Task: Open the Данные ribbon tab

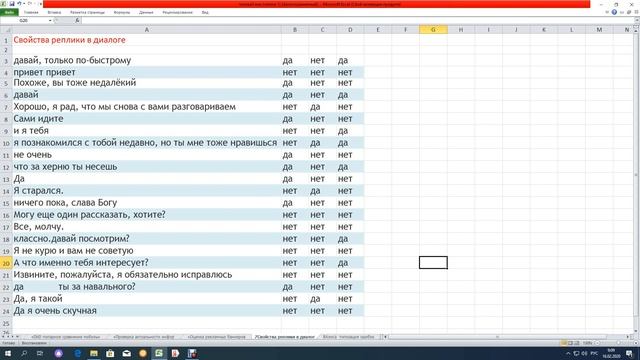Action: [146, 12]
